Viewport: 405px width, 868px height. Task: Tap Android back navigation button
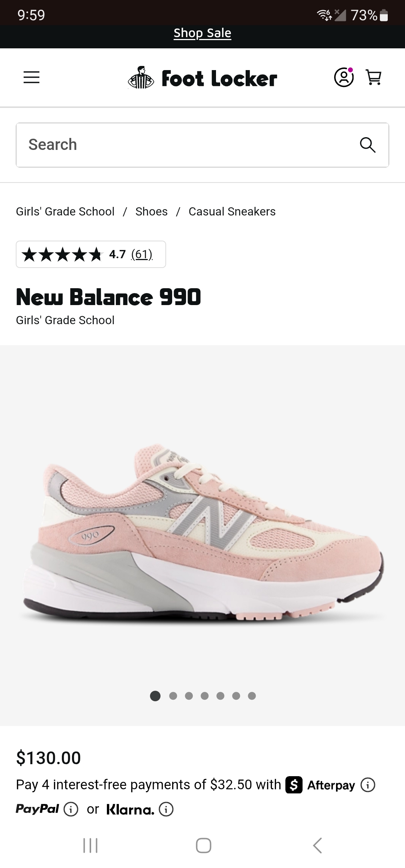pos(317,846)
